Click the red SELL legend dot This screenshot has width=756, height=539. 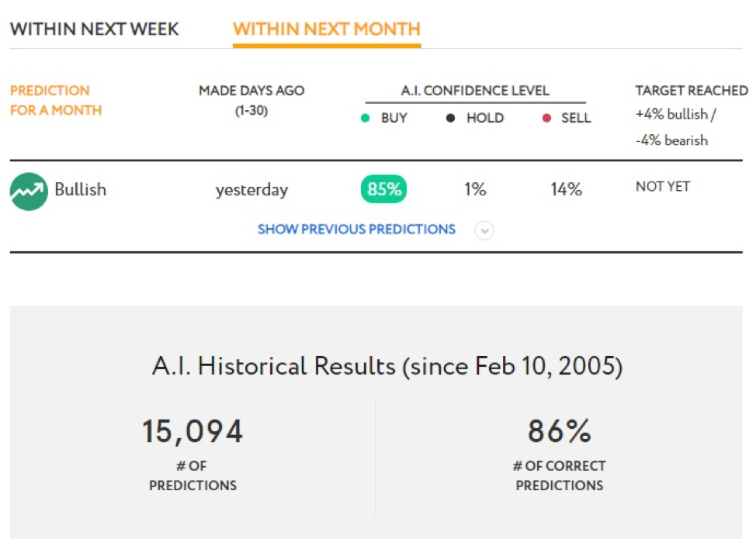[x=546, y=118]
